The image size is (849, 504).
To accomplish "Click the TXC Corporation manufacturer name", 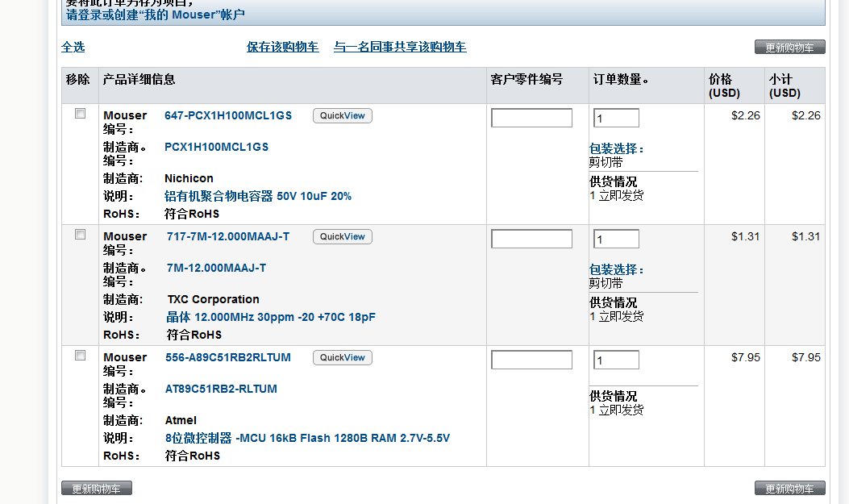I will tap(214, 299).
